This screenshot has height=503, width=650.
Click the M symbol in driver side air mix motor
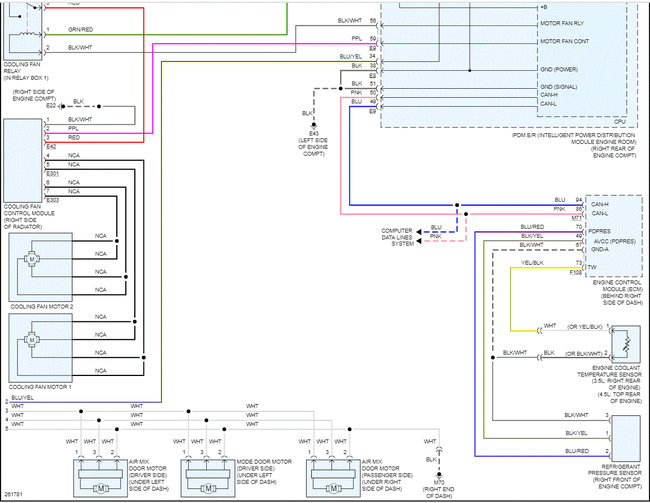100,489
